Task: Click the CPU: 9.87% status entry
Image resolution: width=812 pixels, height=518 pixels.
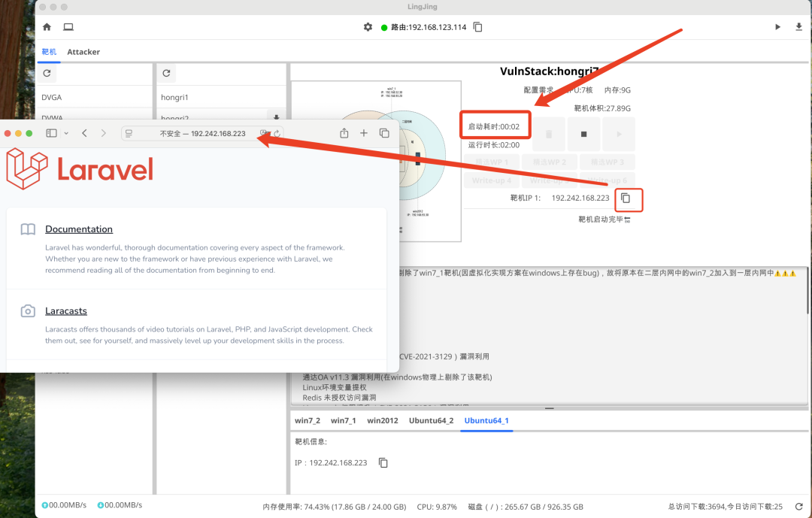Action: 437,507
